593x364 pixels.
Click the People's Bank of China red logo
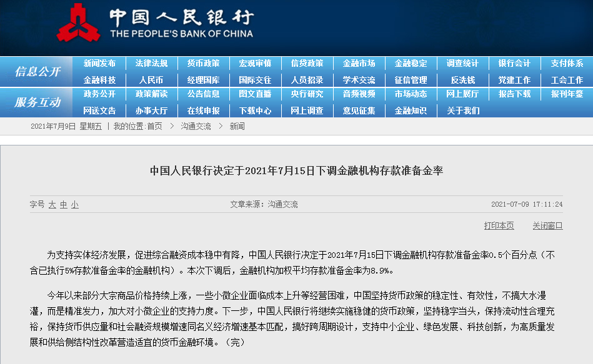78,22
